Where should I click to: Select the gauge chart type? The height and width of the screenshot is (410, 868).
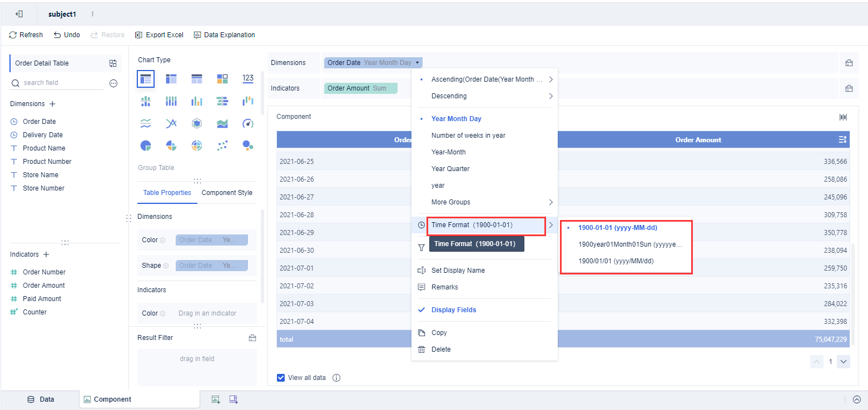point(247,123)
